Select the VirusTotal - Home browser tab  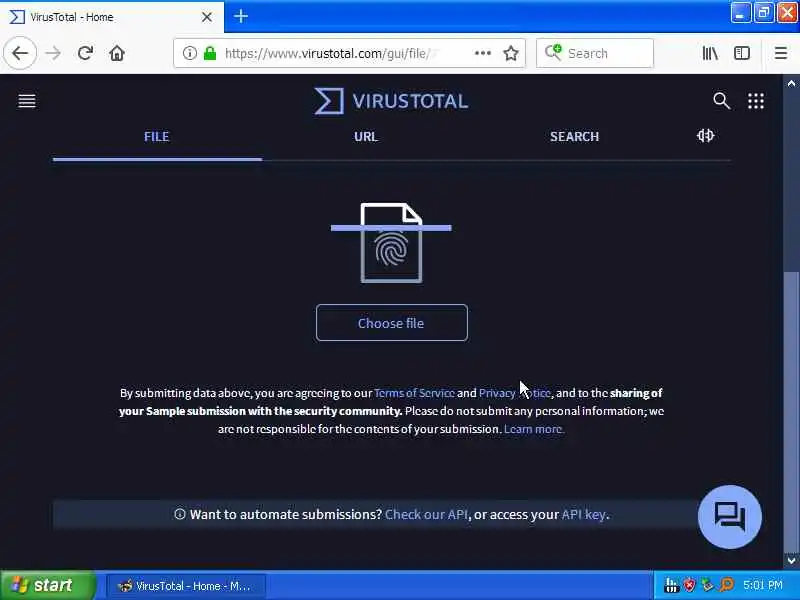pyautogui.click(x=112, y=17)
